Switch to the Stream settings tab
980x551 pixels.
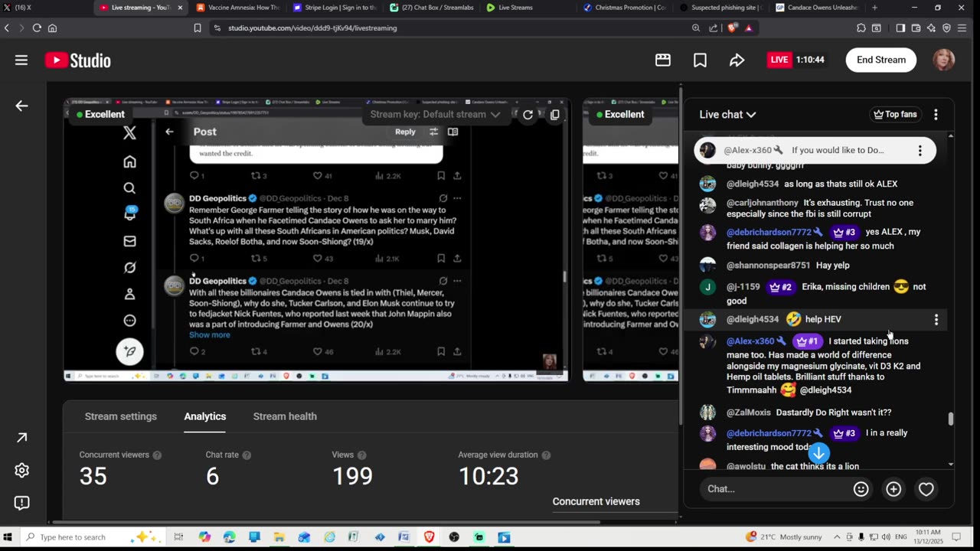click(x=121, y=416)
